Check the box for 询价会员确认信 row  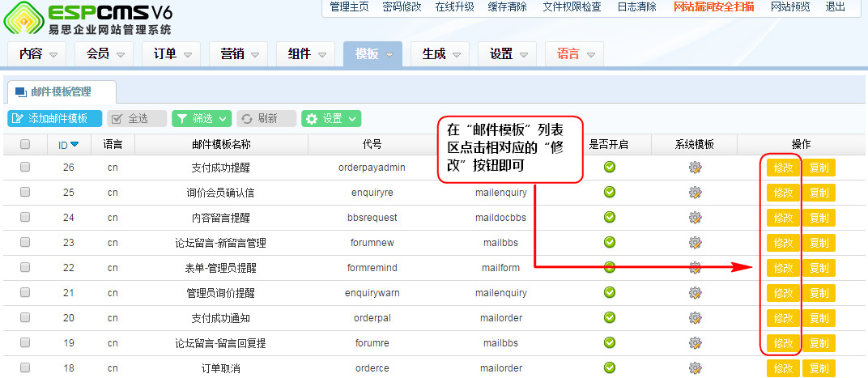pos(25,192)
